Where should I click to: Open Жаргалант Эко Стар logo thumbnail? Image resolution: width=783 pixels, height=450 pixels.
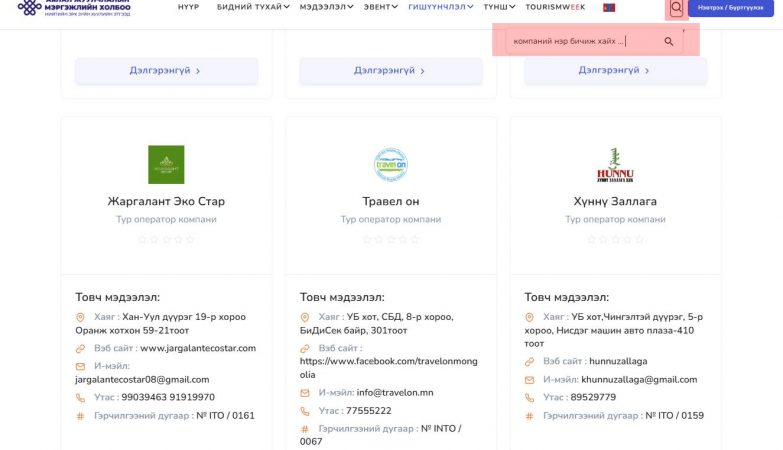[166, 164]
